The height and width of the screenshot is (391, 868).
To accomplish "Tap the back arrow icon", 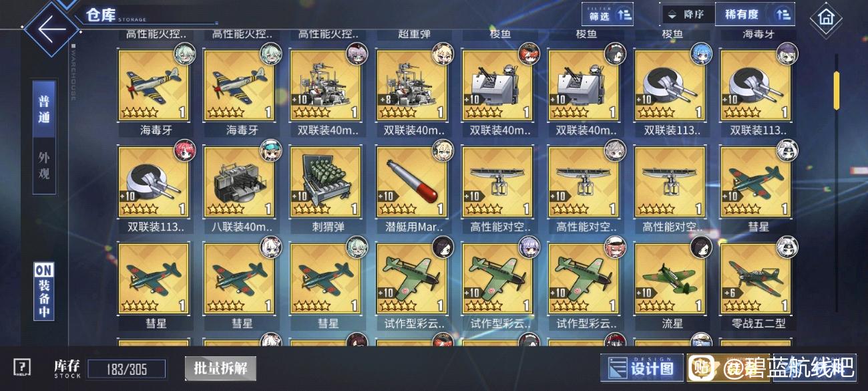I will [x=52, y=29].
